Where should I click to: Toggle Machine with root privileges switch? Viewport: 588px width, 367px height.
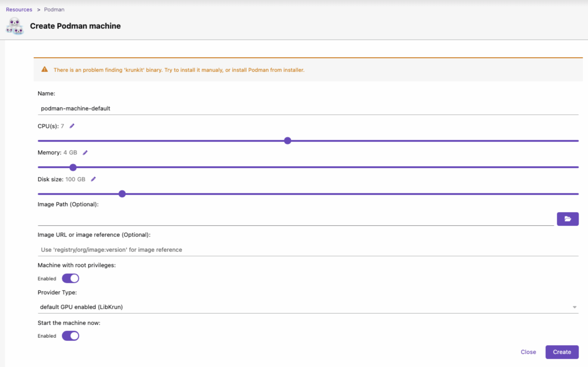(70, 278)
